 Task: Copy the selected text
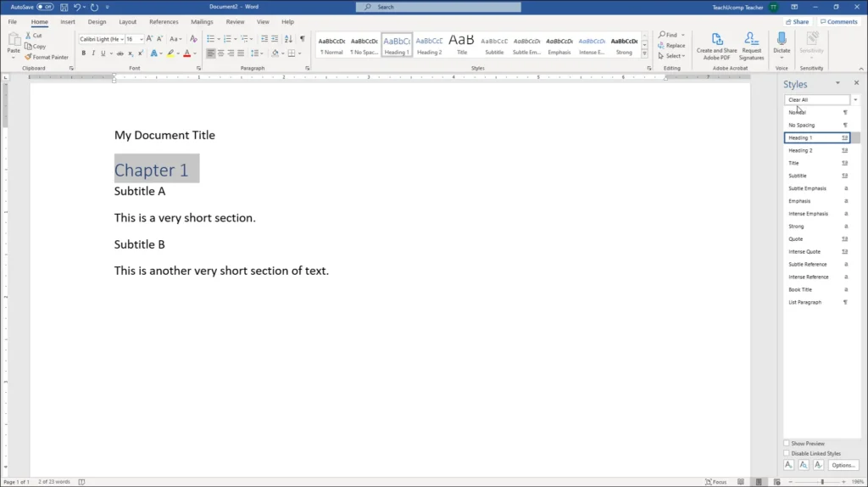[x=36, y=47]
